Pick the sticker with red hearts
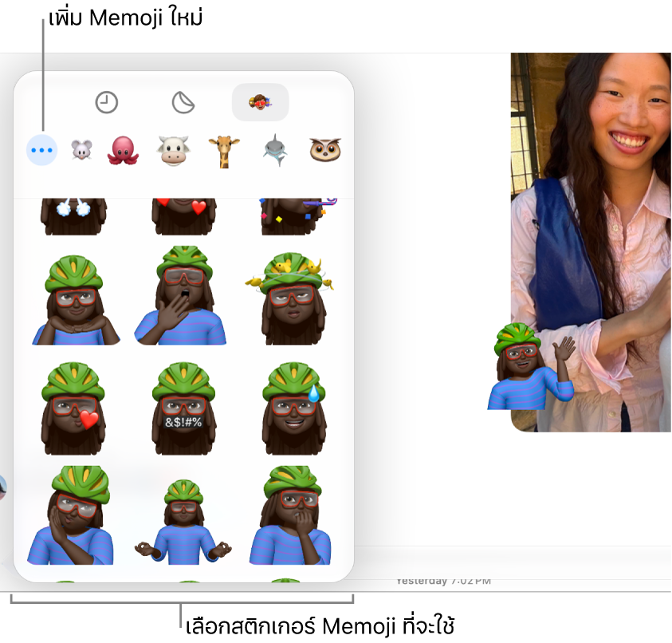Viewport: 672px width, 643px height. coord(184,216)
